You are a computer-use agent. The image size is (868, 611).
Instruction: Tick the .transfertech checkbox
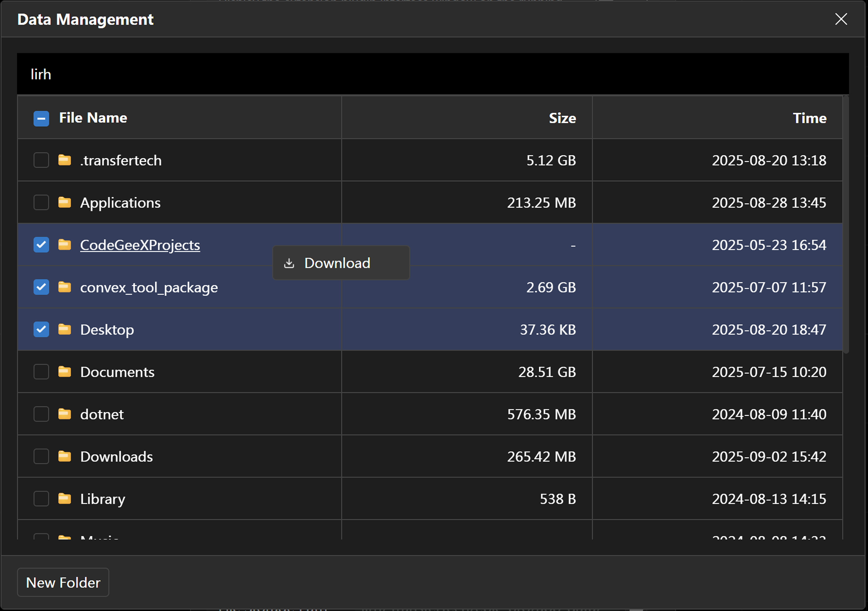[41, 160]
